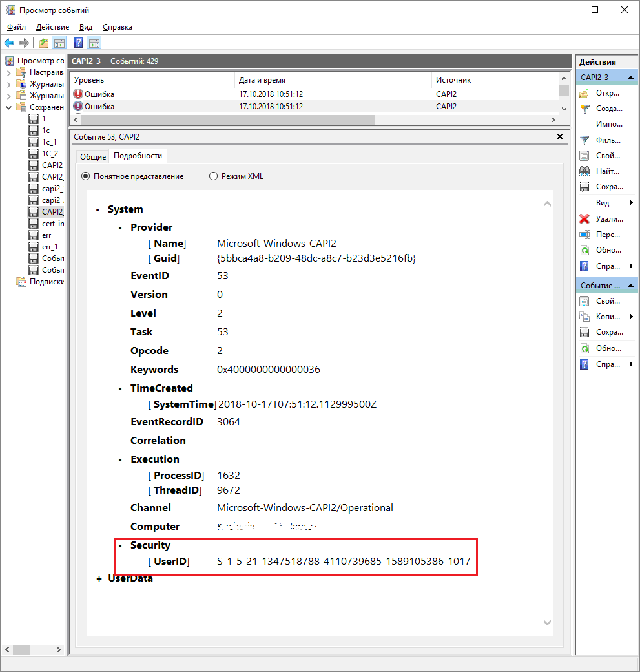Open the Действие menu
Screen dimensions: 640x672
[53, 27]
